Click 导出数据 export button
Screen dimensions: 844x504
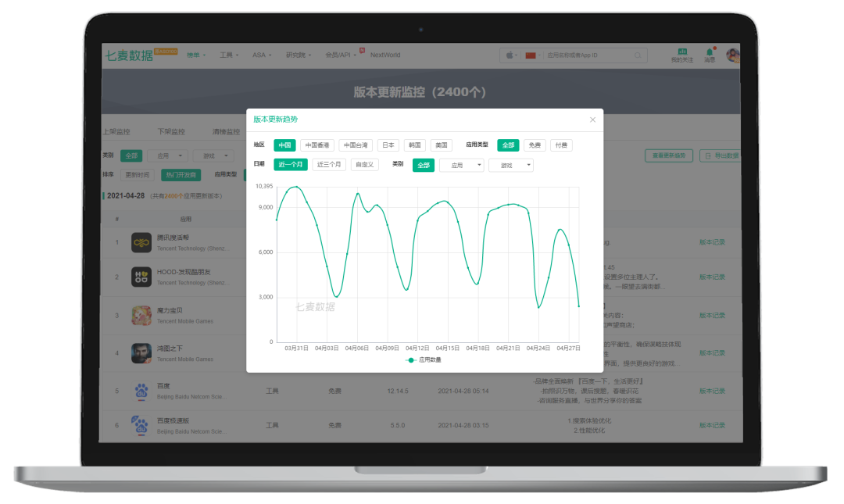coord(721,155)
